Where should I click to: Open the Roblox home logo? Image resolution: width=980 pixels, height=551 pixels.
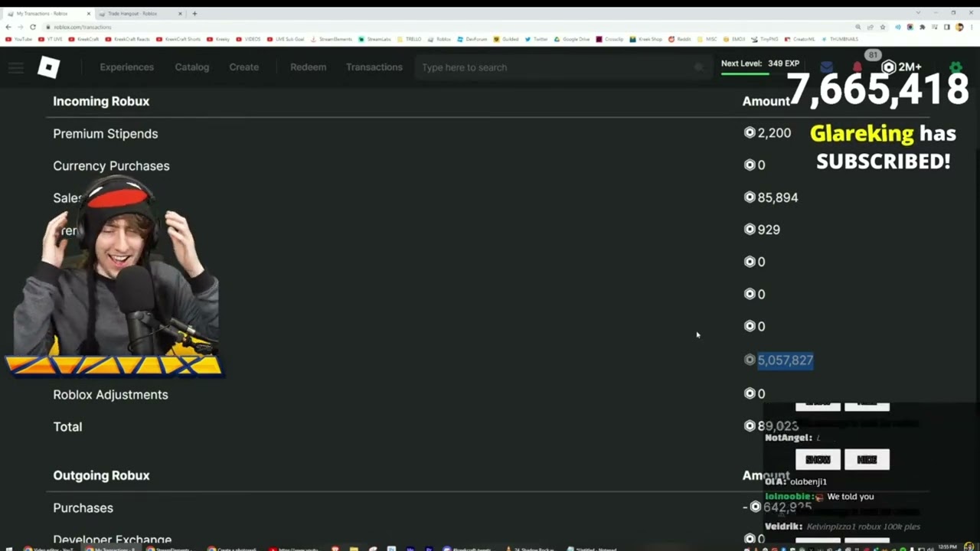point(48,67)
